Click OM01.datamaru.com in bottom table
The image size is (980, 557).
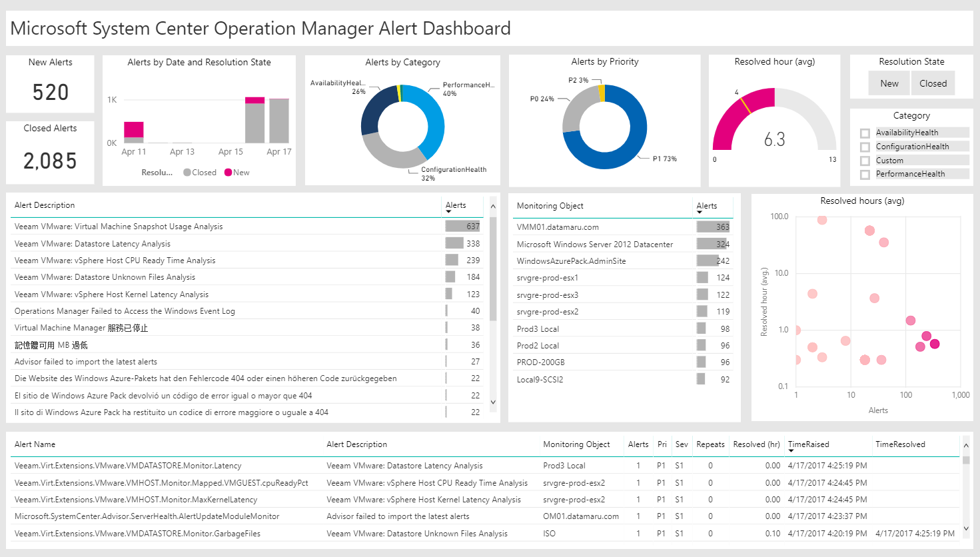pyautogui.click(x=581, y=516)
